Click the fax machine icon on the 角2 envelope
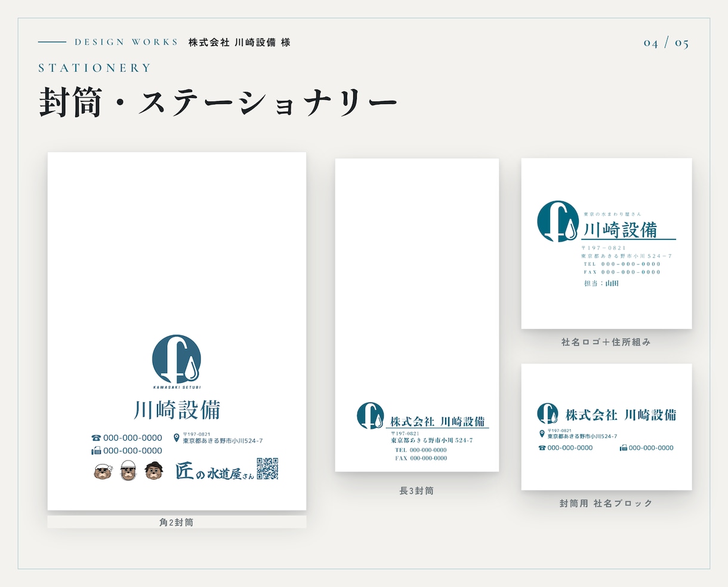 96,451
